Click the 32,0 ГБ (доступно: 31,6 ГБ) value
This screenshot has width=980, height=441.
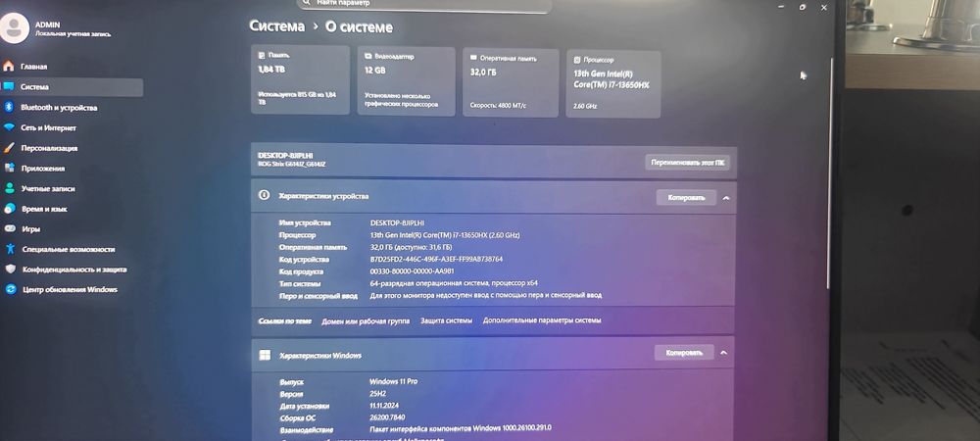[x=411, y=247]
